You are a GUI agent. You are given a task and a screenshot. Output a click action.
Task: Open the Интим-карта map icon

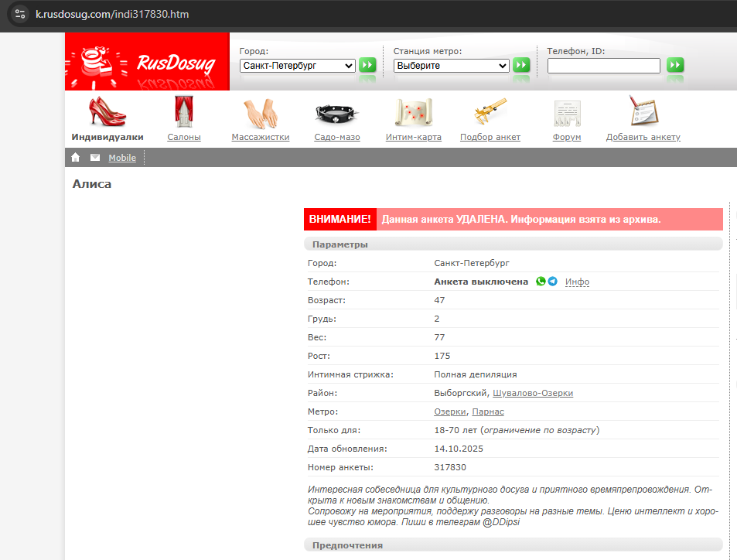(413, 113)
